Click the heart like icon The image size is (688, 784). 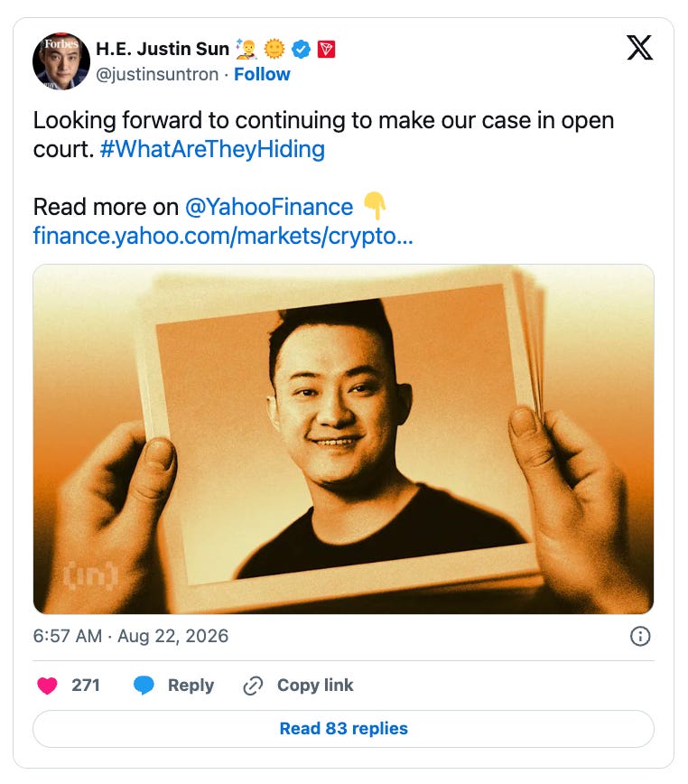click(x=48, y=685)
